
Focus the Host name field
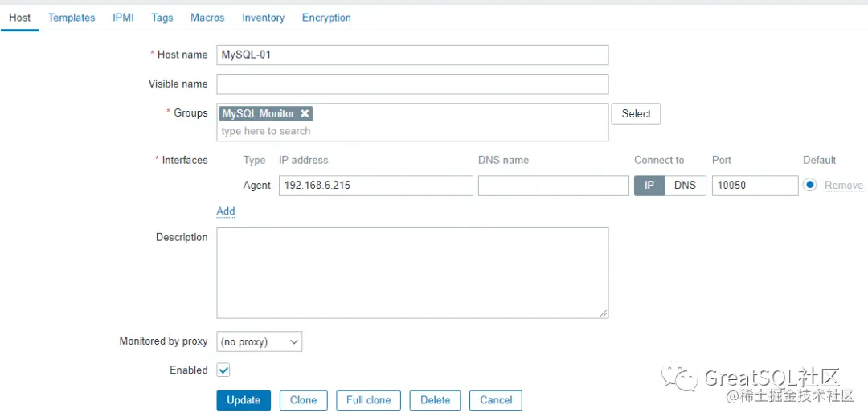(412, 55)
